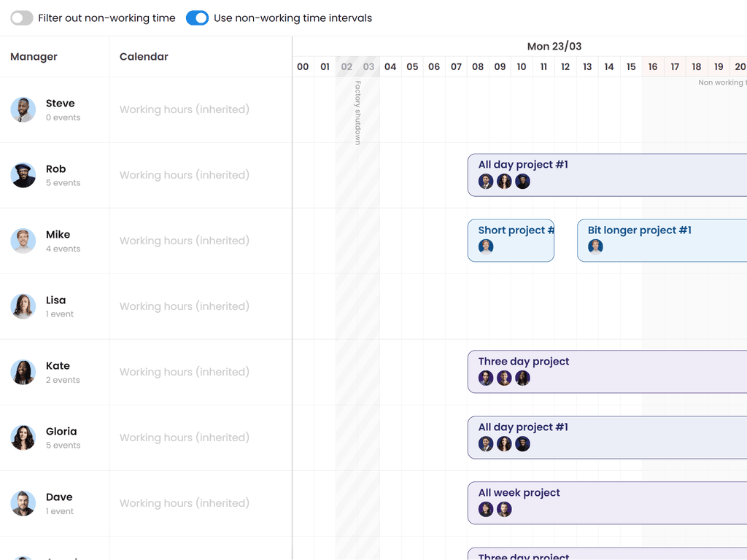Click Rob's avatar photo
This screenshot has height=560, width=747.
click(23, 176)
